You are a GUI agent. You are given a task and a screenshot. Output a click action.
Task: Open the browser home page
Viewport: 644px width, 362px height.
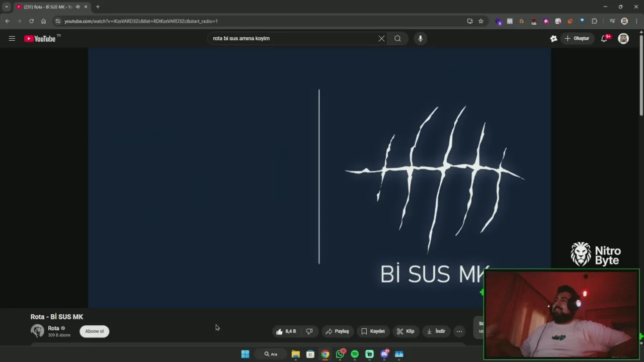click(x=43, y=21)
